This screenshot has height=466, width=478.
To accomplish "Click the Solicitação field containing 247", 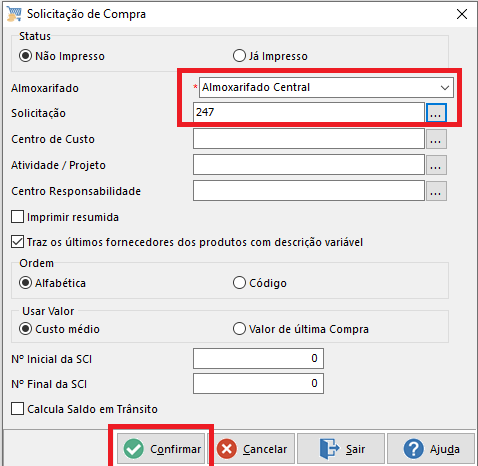I will coord(309,112).
